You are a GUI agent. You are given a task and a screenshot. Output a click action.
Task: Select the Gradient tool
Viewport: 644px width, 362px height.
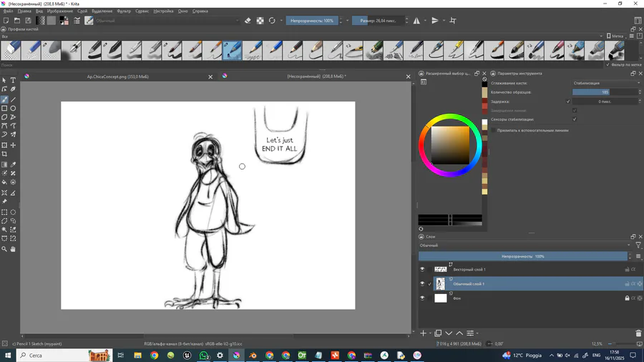coord(4,165)
